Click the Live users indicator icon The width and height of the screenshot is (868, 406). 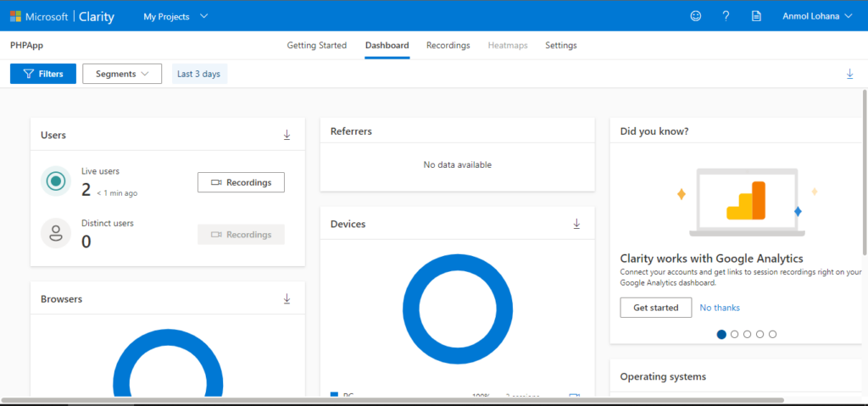point(56,181)
